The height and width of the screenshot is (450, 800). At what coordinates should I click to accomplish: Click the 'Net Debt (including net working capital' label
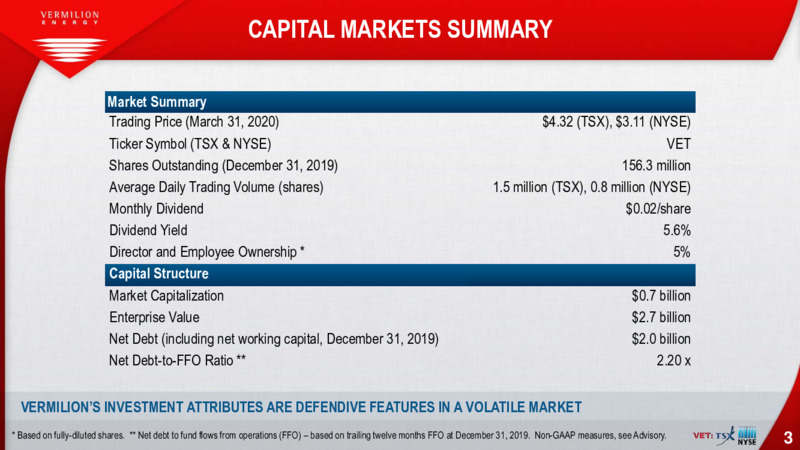tap(273, 339)
